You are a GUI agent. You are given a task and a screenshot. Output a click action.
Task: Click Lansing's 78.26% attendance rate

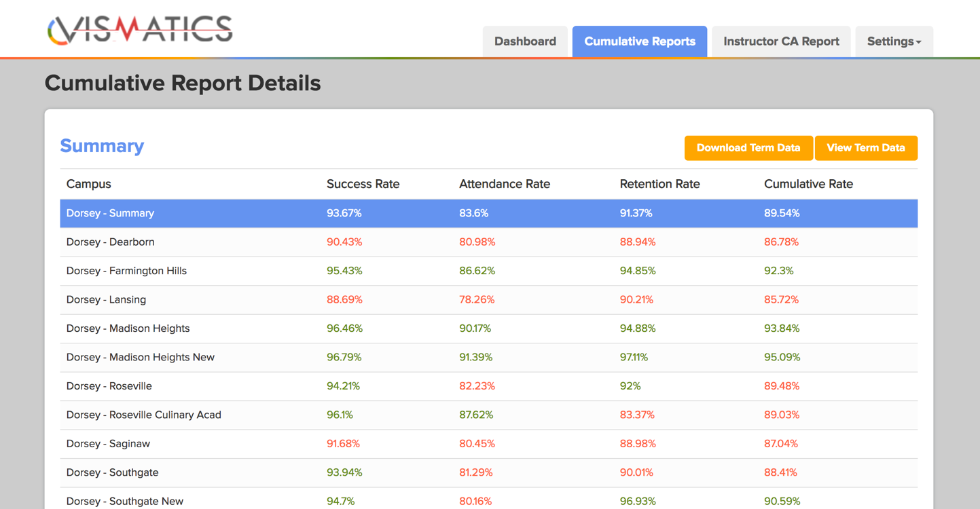pyautogui.click(x=477, y=300)
